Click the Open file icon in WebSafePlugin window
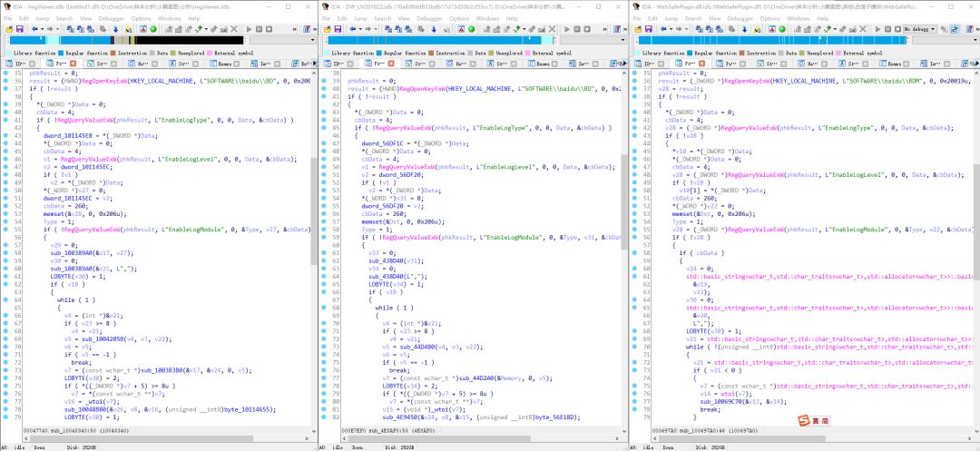 pos(638,29)
